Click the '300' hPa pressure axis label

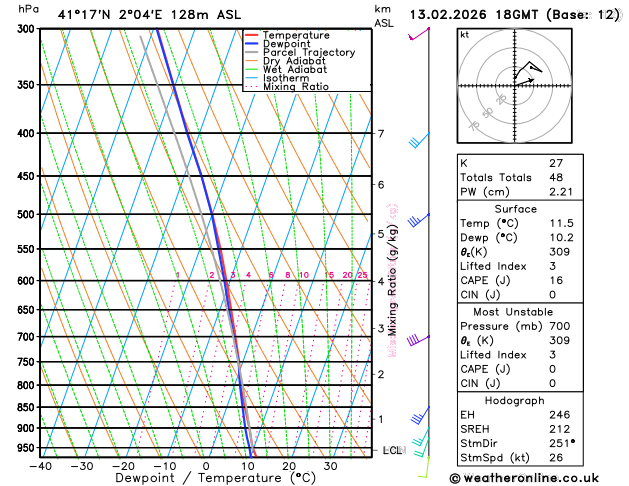click(x=28, y=29)
